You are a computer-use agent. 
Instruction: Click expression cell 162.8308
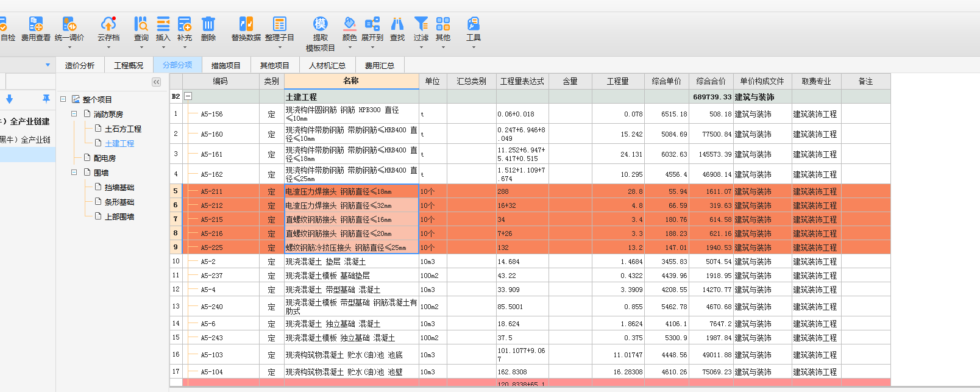coord(522,372)
